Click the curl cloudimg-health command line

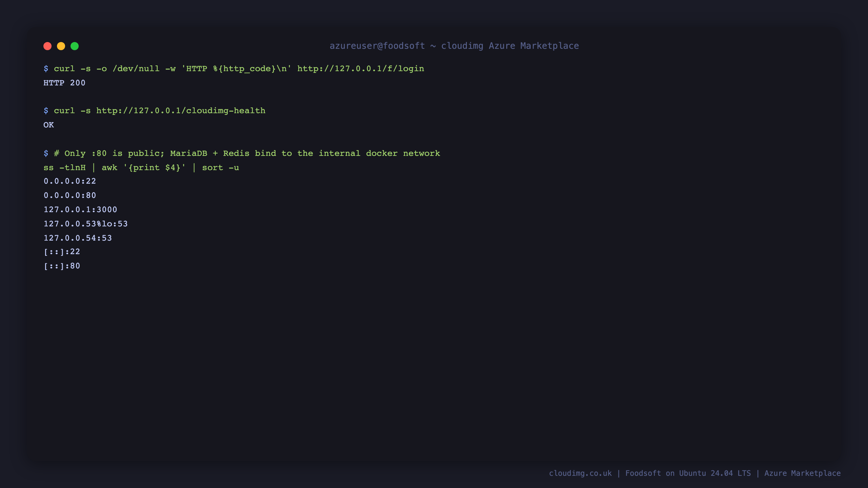click(x=155, y=111)
